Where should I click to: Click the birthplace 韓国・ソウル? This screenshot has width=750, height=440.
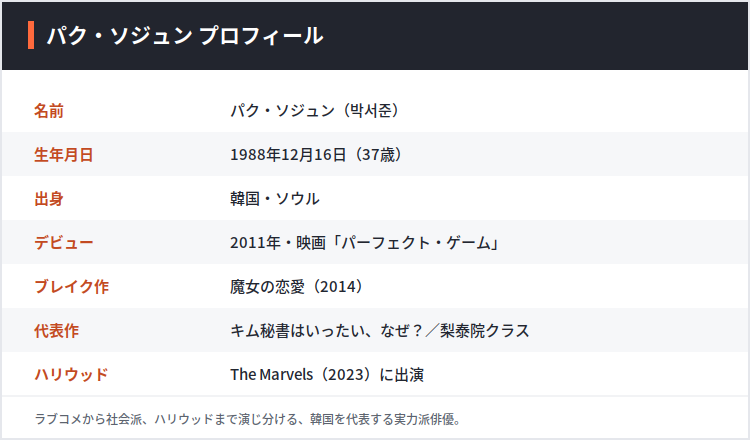(x=275, y=198)
